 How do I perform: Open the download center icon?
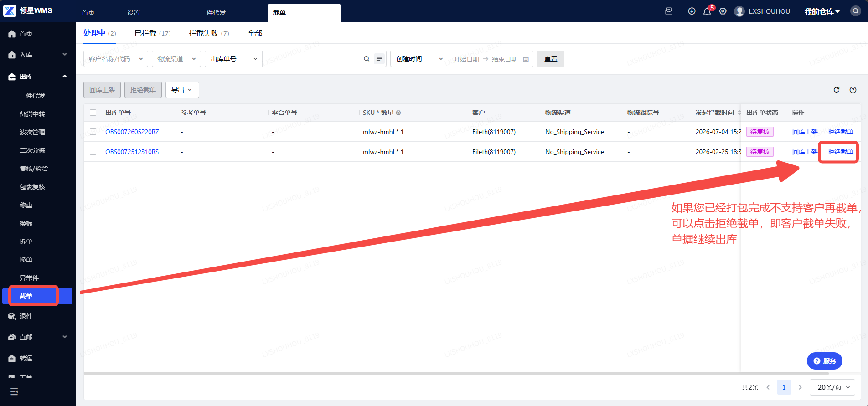point(692,11)
